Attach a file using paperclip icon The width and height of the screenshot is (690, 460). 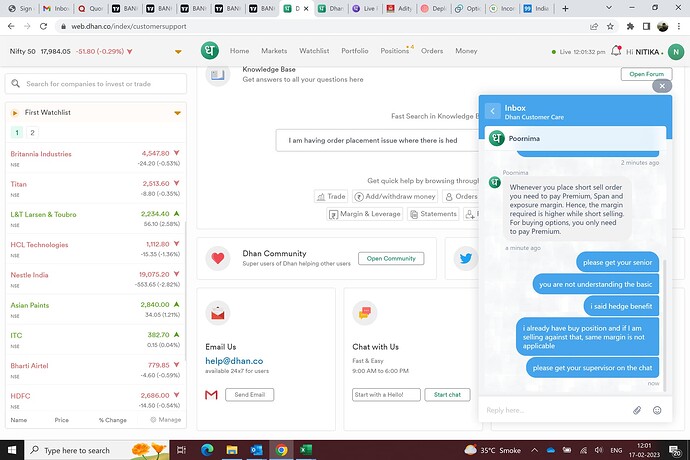click(637, 410)
